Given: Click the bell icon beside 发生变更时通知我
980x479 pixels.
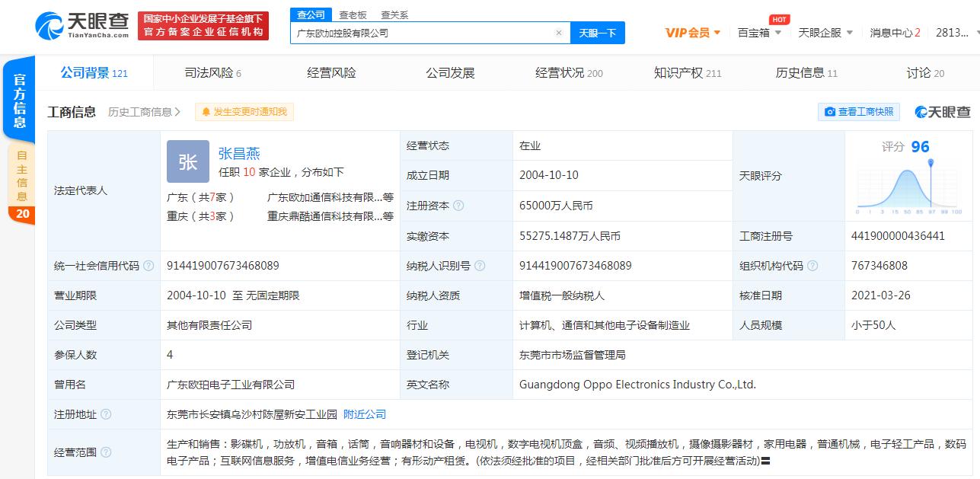Looking at the screenshot, I should 206,111.
